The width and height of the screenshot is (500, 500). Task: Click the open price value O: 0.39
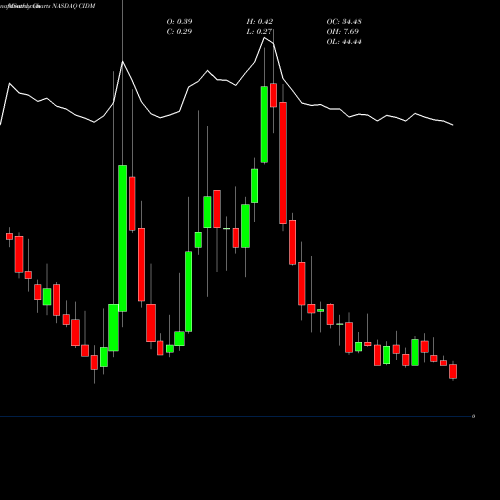click(x=179, y=22)
